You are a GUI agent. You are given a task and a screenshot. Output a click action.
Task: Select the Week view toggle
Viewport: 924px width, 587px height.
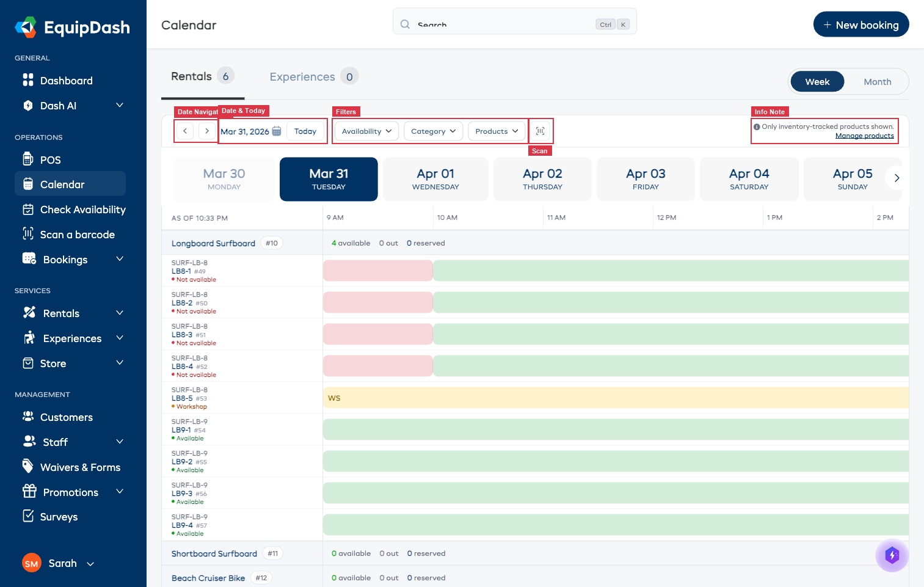click(817, 82)
